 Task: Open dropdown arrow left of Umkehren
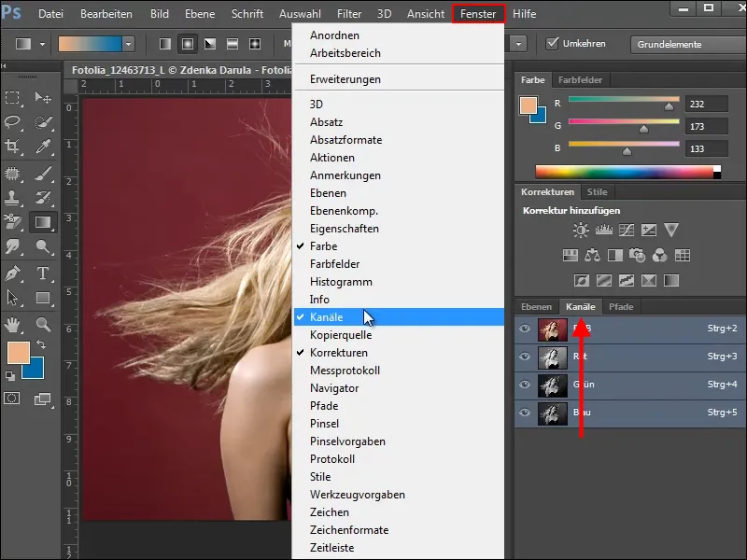pos(518,44)
